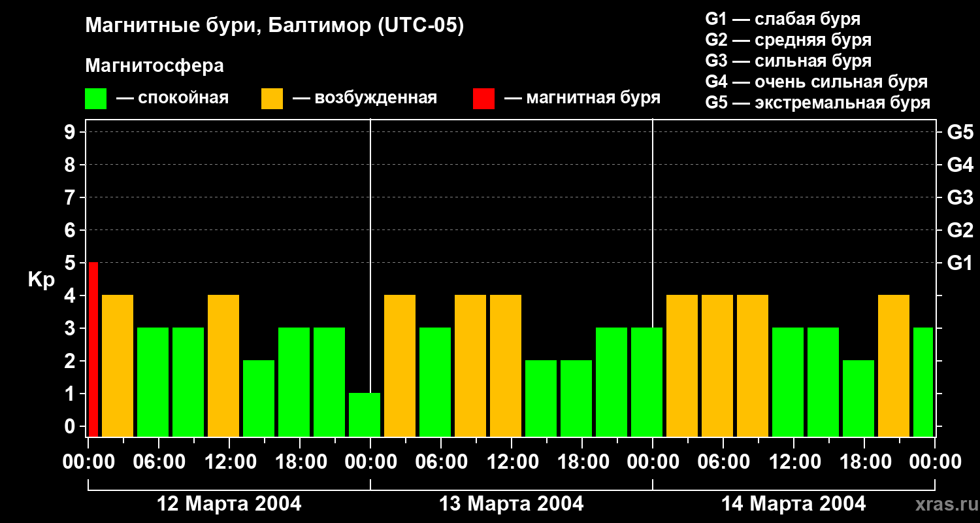980x523 pixels.
Task: Click the 'G5 — экстремальная буря' legend entry
Action: coord(817,103)
